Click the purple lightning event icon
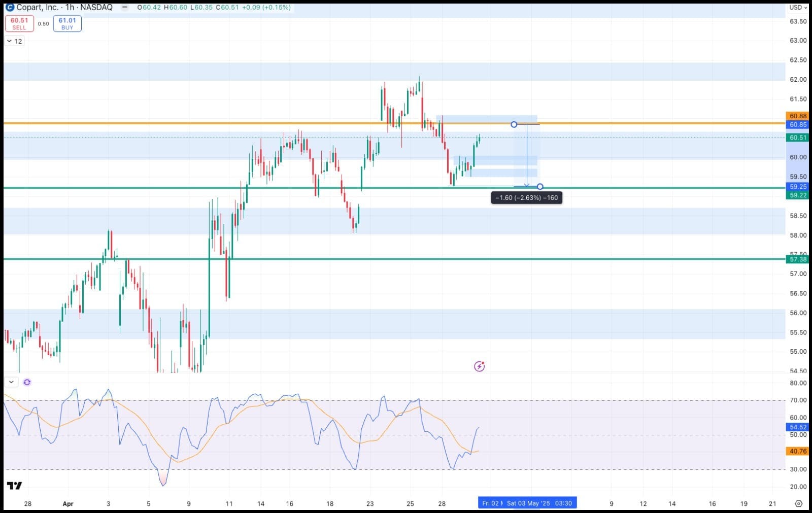This screenshot has height=513, width=812. [x=479, y=366]
